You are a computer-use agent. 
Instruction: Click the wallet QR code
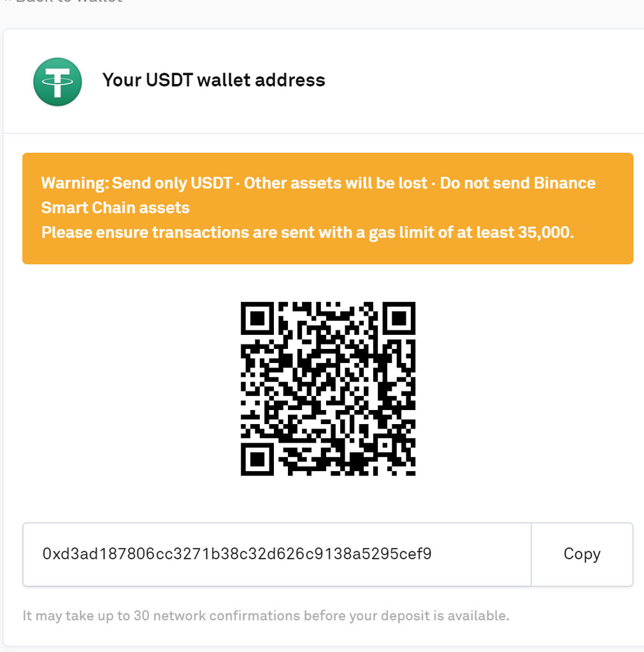328,389
